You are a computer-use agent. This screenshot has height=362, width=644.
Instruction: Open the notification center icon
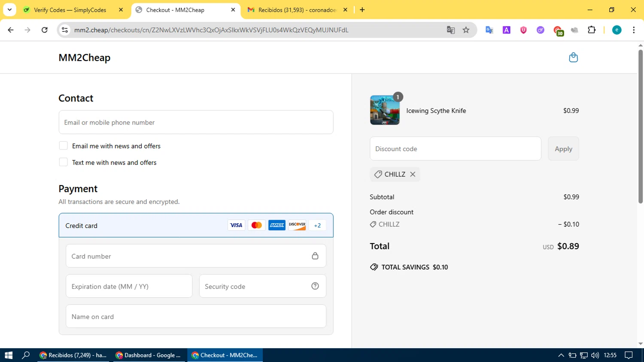pyautogui.click(x=629, y=355)
